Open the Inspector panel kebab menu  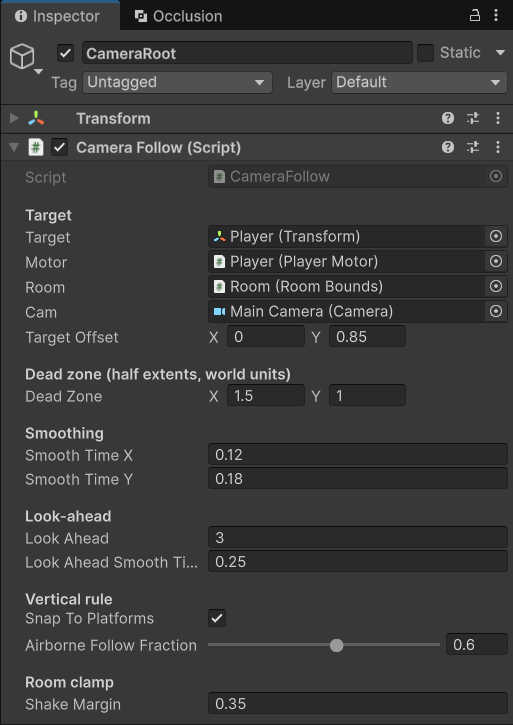click(x=496, y=16)
